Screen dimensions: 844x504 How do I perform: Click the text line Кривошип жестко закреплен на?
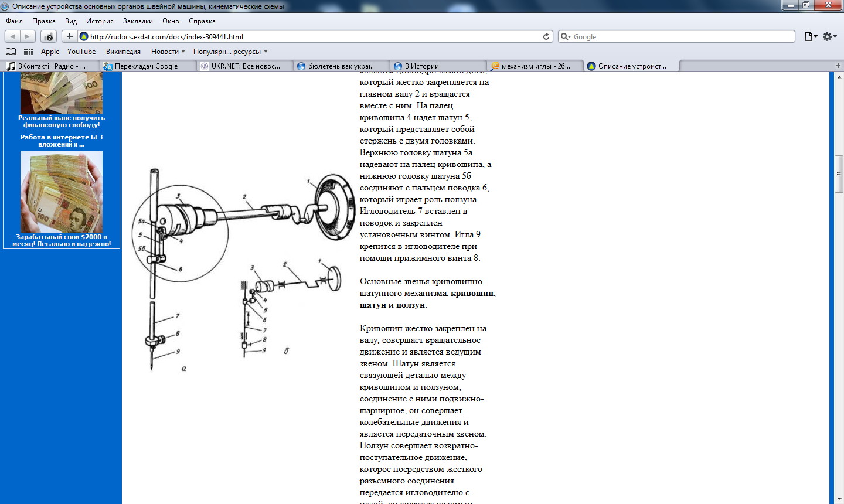coord(423,328)
